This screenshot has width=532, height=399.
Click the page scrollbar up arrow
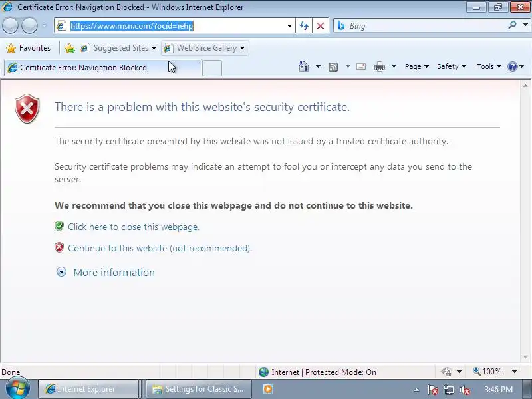pyautogui.click(x=525, y=86)
